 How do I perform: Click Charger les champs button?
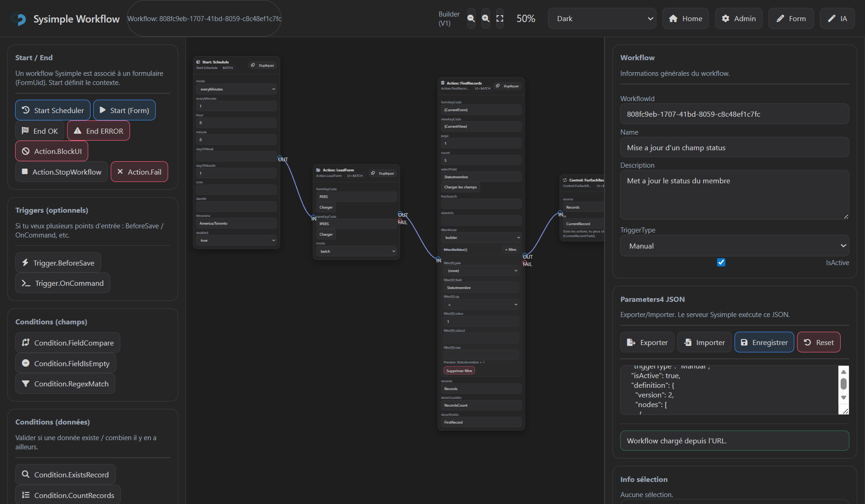tap(460, 187)
